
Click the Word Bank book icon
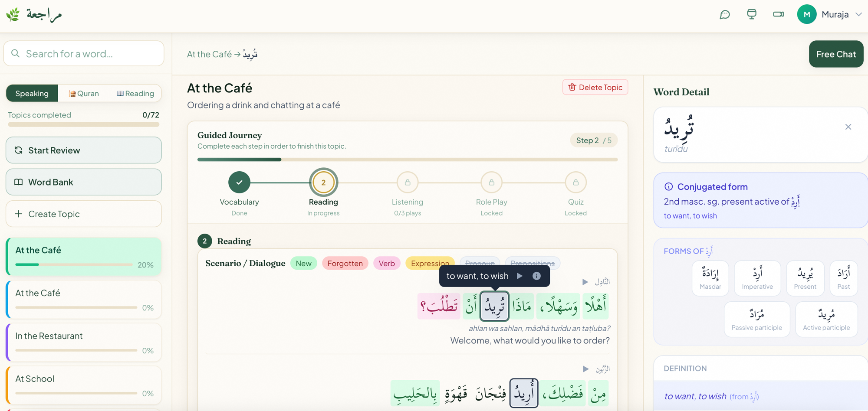pyautogui.click(x=18, y=182)
